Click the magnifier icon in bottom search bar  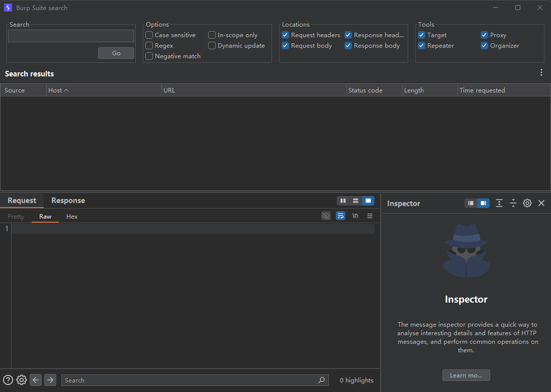(x=321, y=380)
